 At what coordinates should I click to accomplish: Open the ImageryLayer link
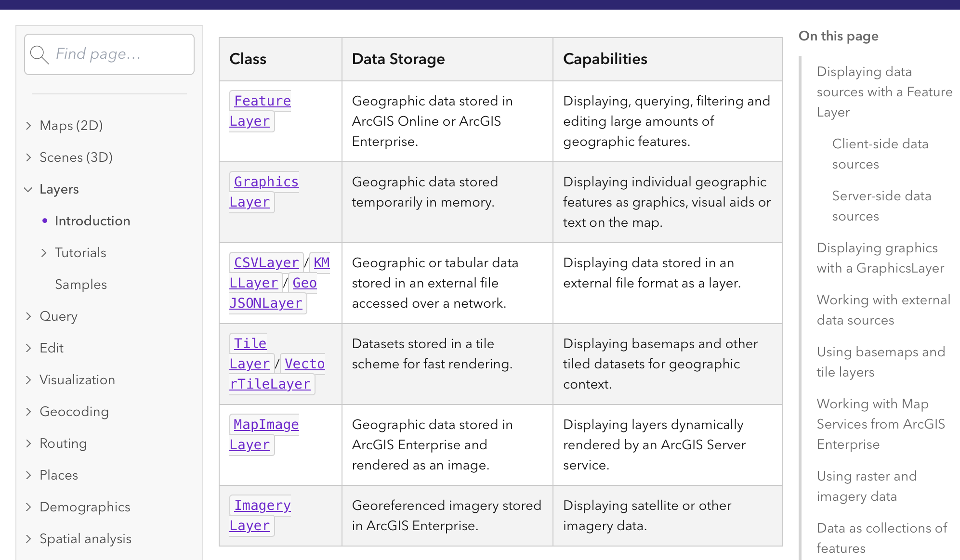(262, 506)
